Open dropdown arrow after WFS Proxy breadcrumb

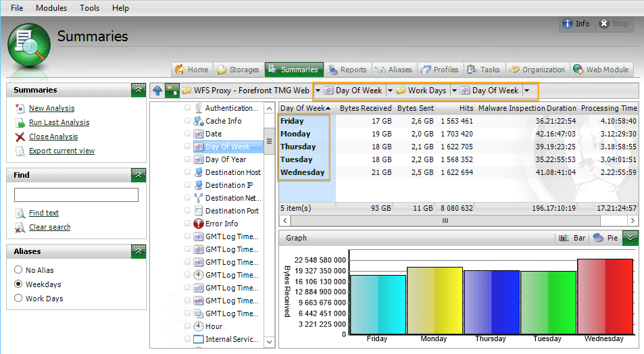[x=318, y=91]
